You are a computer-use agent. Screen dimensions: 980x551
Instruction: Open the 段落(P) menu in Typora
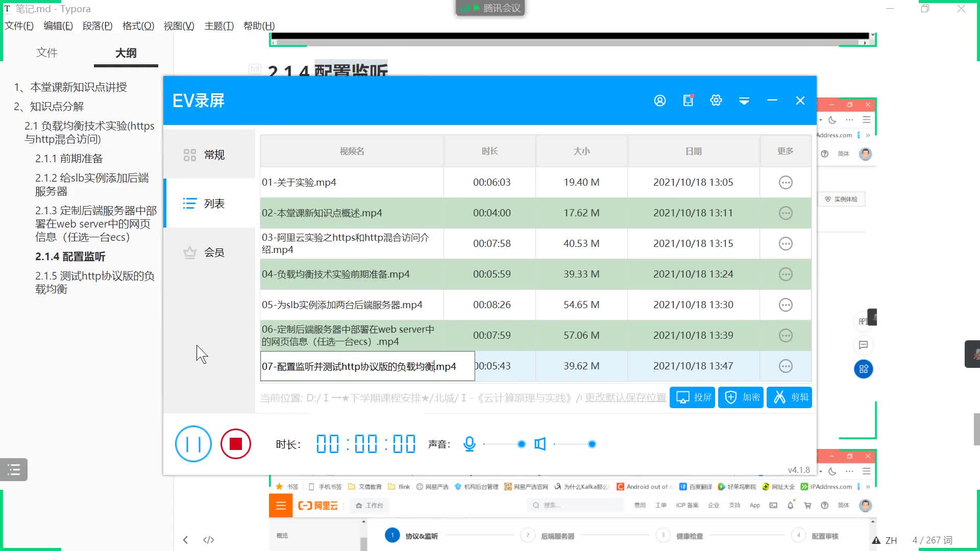[x=97, y=26]
